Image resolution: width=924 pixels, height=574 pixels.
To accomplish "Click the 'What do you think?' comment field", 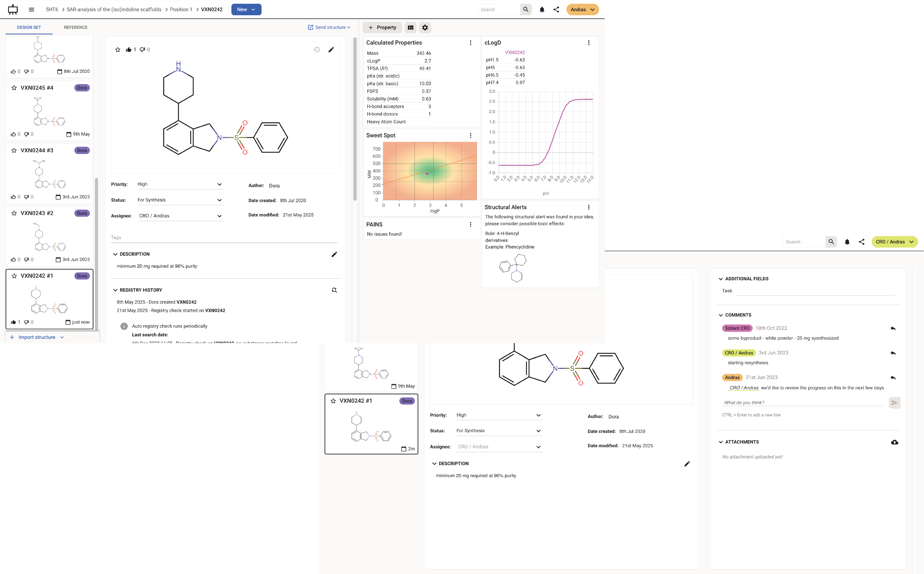I will pos(802,402).
